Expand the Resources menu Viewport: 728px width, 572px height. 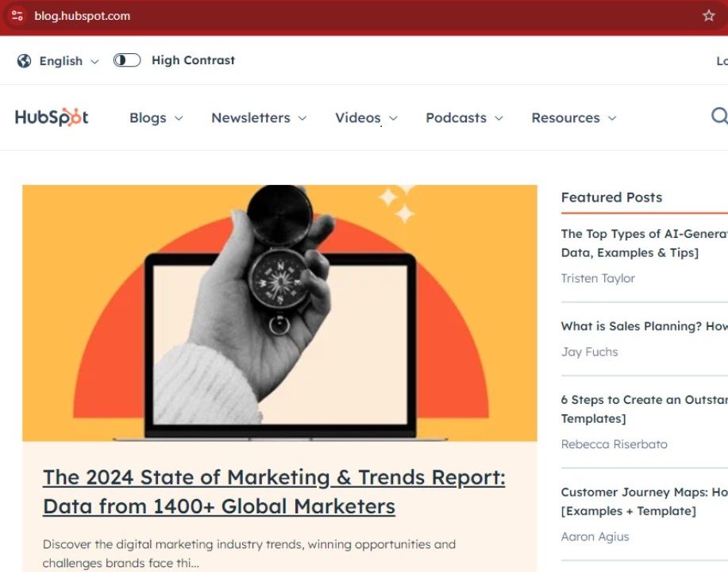tap(574, 118)
